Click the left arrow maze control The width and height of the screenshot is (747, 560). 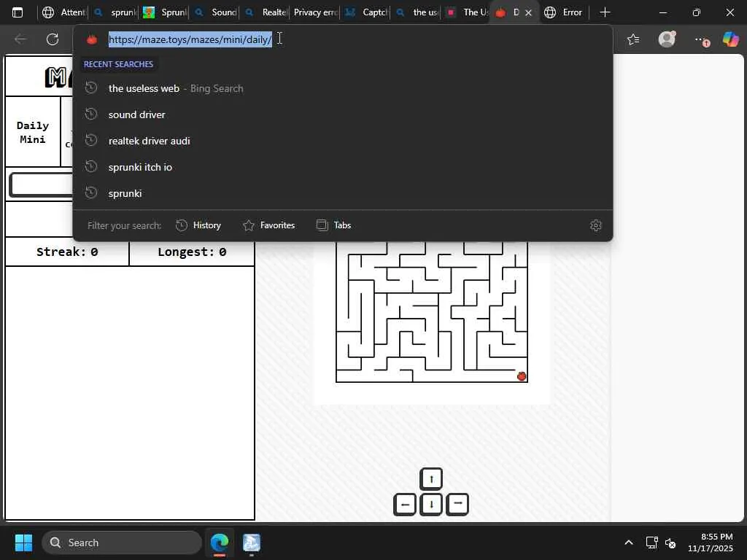(405, 504)
